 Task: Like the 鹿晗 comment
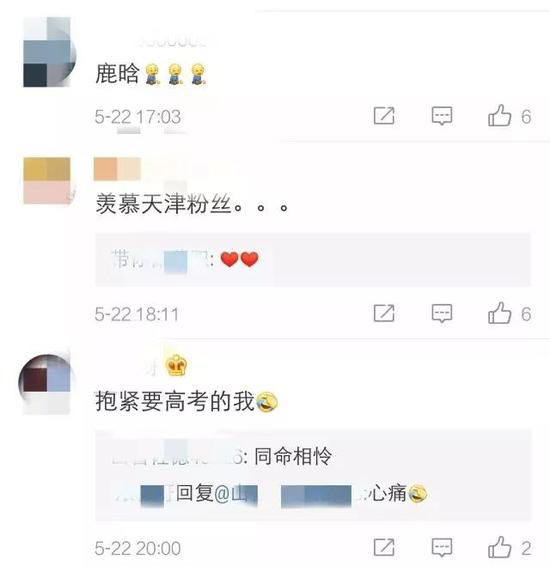coord(500,116)
